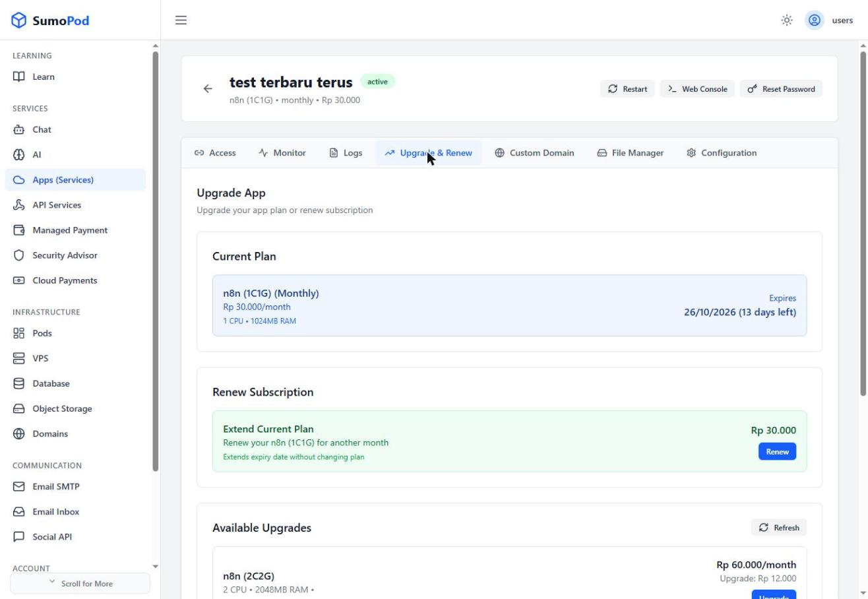The width and height of the screenshot is (868, 599).
Task: Click the Pods grid icon
Action: pyautogui.click(x=18, y=333)
